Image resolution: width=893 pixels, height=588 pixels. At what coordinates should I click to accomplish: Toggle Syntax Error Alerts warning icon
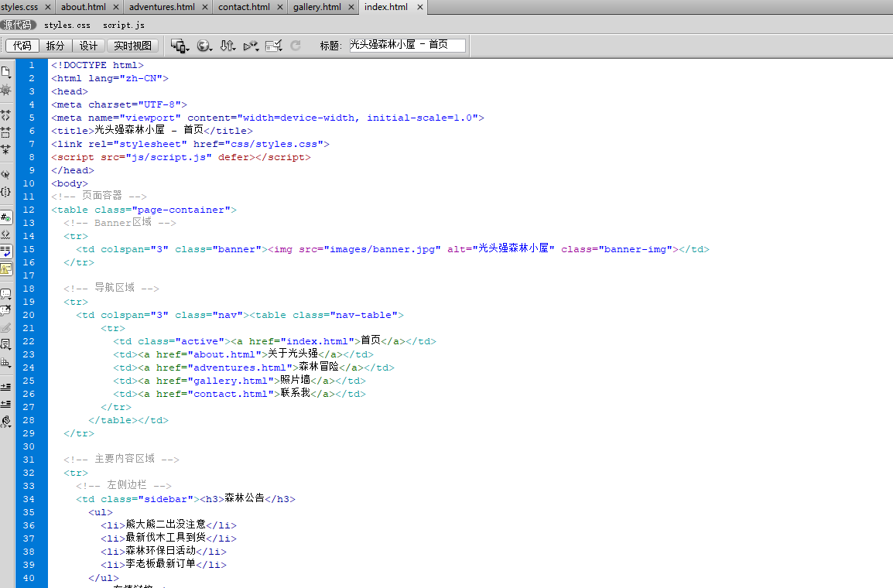(x=5, y=268)
